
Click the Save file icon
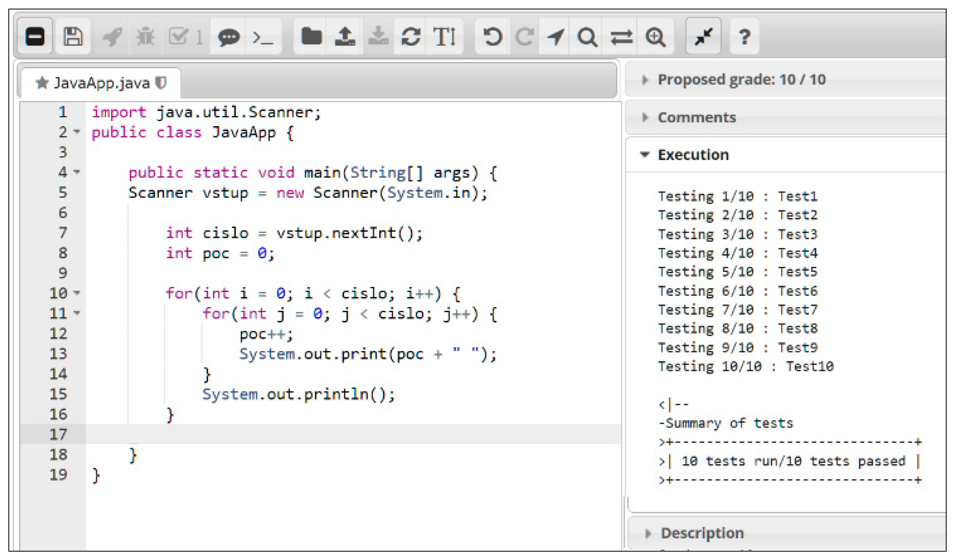(x=73, y=37)
